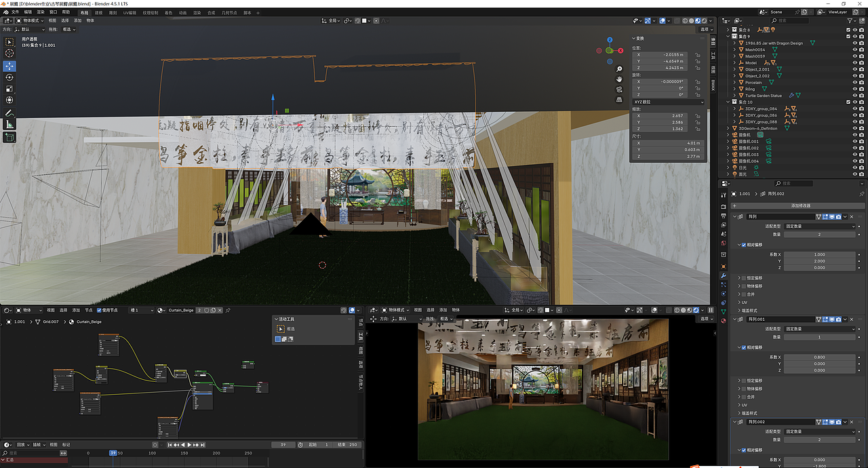Pin the Curtain_Beige material with the pushpin icon
The image size is (868, 468).
(228, 310)
